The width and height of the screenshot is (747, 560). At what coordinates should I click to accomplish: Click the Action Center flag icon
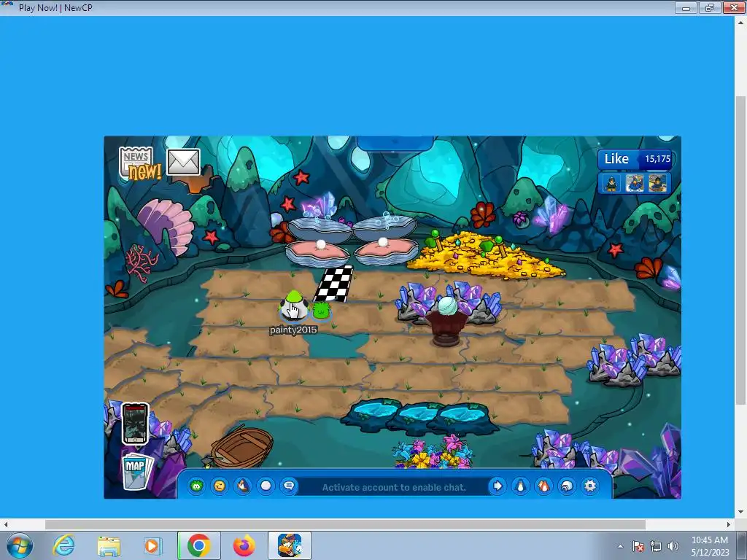pos(638,546)
